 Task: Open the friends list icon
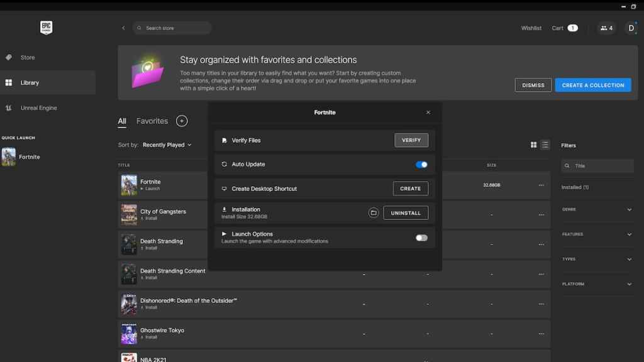pyautogui.click(x=606, y=28)
